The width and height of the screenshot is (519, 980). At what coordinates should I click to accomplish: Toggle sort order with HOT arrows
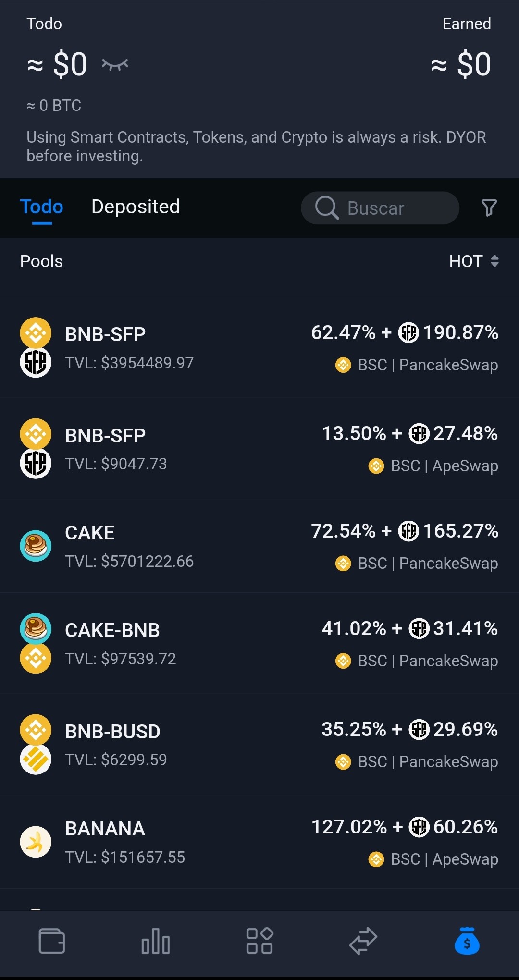494,261
